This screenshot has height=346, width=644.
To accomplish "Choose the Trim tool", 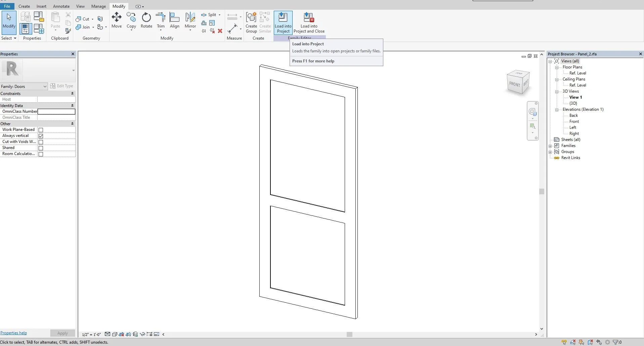I will point(161,21).
